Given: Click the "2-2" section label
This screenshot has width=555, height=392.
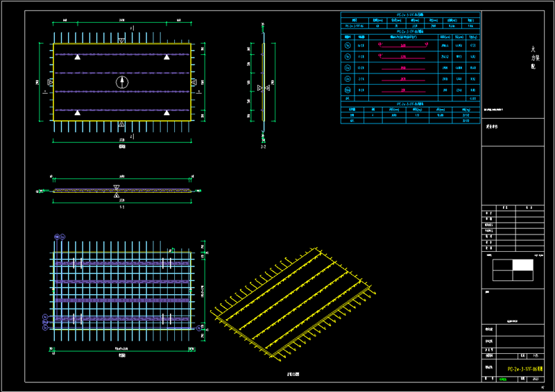Looking at the screenshot, I should 264,146.
